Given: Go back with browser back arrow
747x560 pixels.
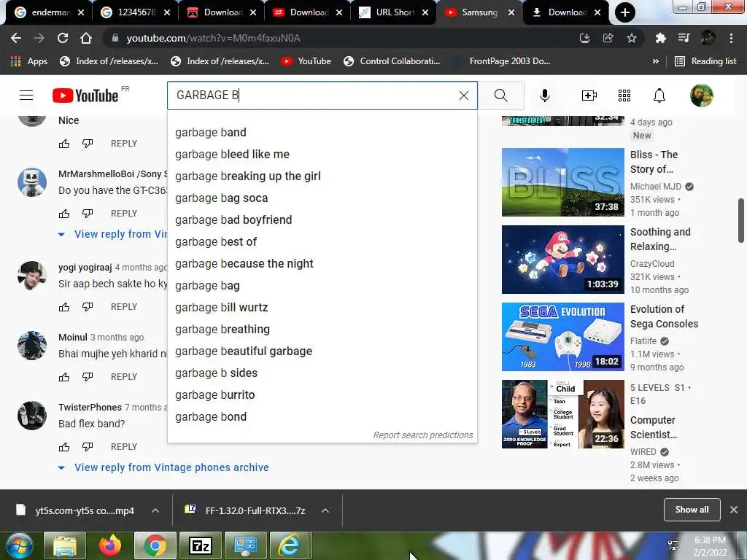Looking at the screenshot, I should click(16, 38).
